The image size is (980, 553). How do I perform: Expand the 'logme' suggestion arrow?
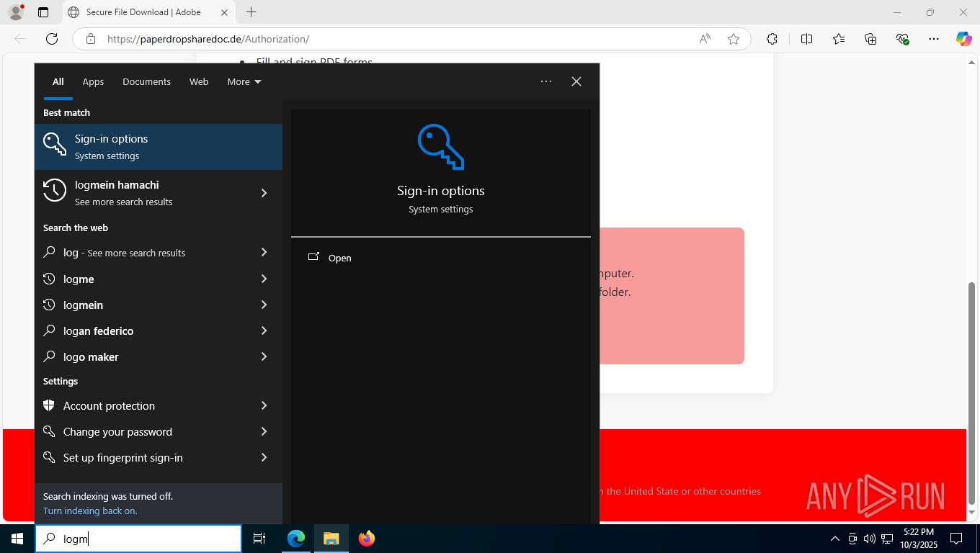[264, 279]
